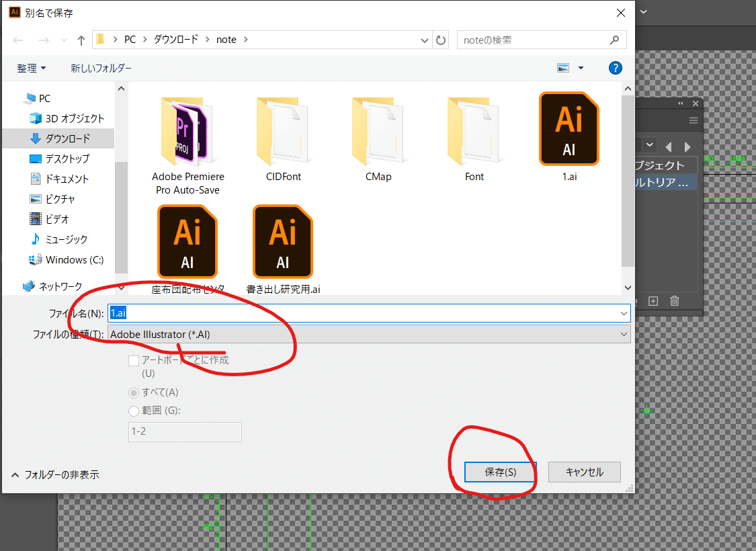
Task: Click the ダウンロード breadcrumb segment
Action: click(x=176, y=40)
